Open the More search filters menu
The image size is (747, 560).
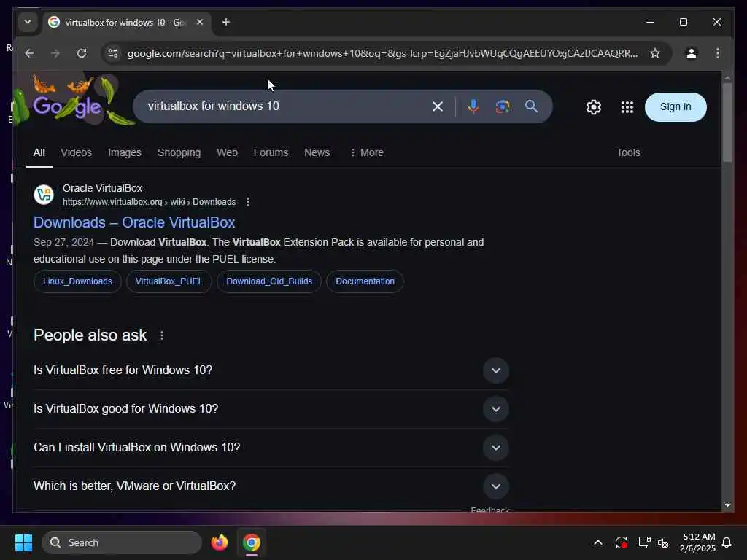(x=366, y=152)
